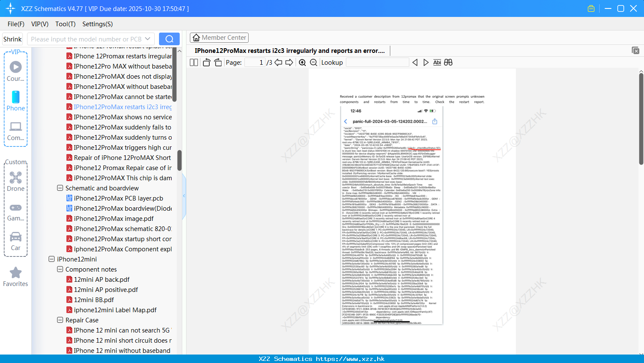Open the VIP(V) menu

(40, 24)
